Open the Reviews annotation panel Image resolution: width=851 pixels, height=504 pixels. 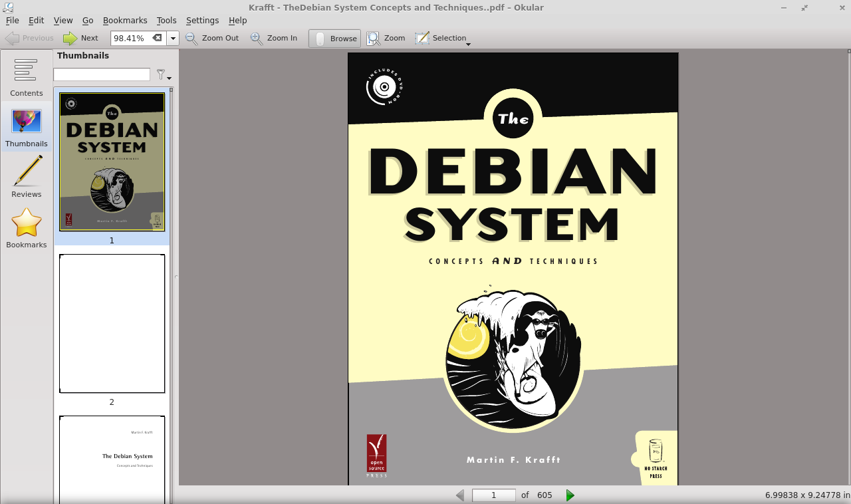(x=26, y=176)
